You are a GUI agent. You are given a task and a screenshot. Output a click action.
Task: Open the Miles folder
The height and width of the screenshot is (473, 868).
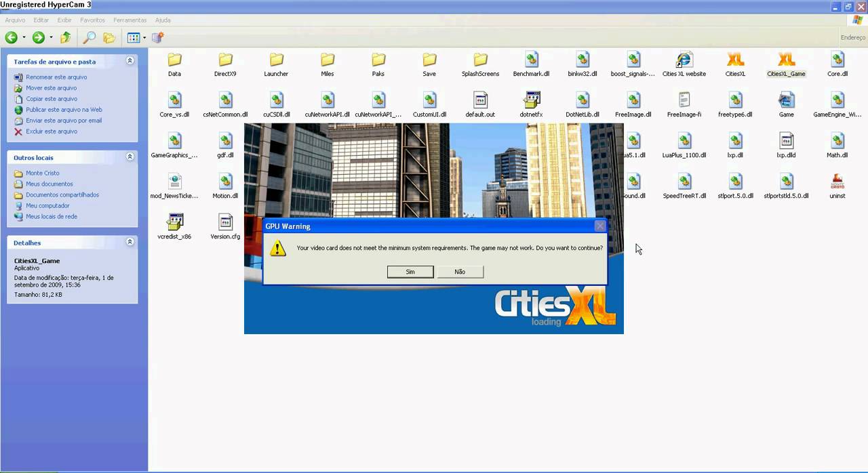pos(328,65)
